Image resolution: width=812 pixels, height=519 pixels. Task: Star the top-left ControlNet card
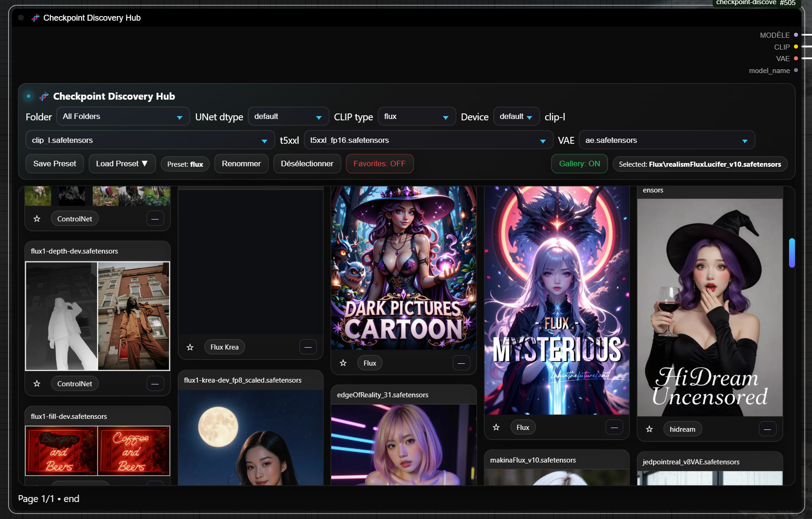37,219
